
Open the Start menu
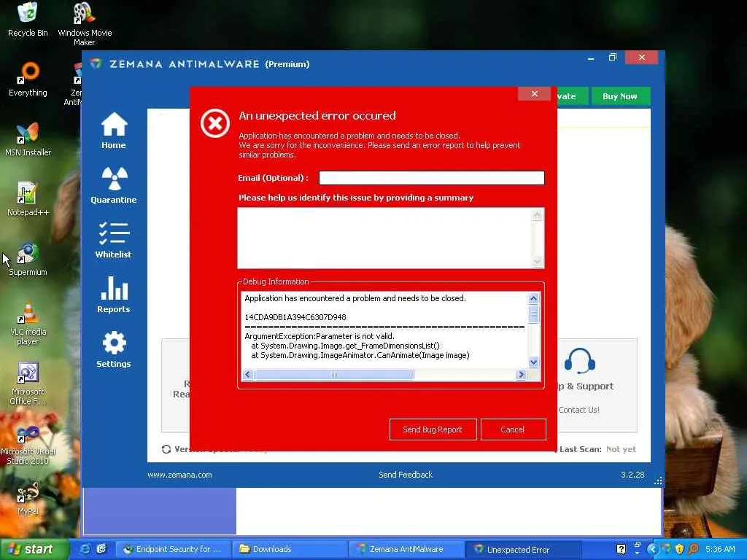click(34, 550)
